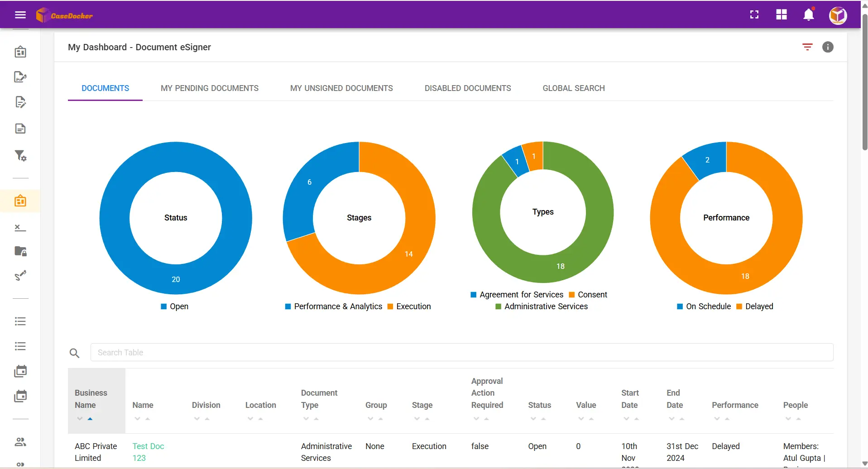The image size is (868, 469).
Task: Open the sidebar locked folder icon
Action: tap(20, 251)
